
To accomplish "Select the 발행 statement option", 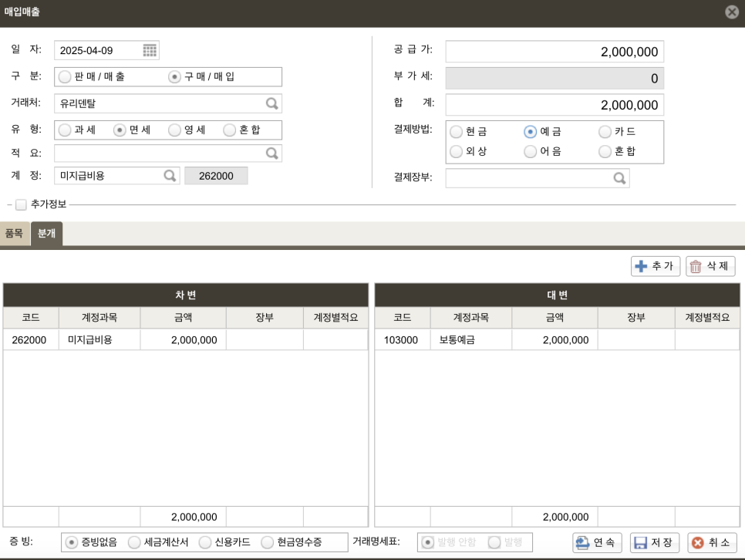I will click(x=494, y=542).
